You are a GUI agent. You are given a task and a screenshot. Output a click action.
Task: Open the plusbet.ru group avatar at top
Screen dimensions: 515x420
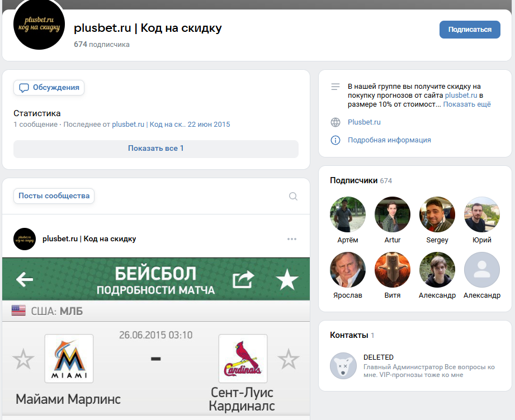(39, 24)
